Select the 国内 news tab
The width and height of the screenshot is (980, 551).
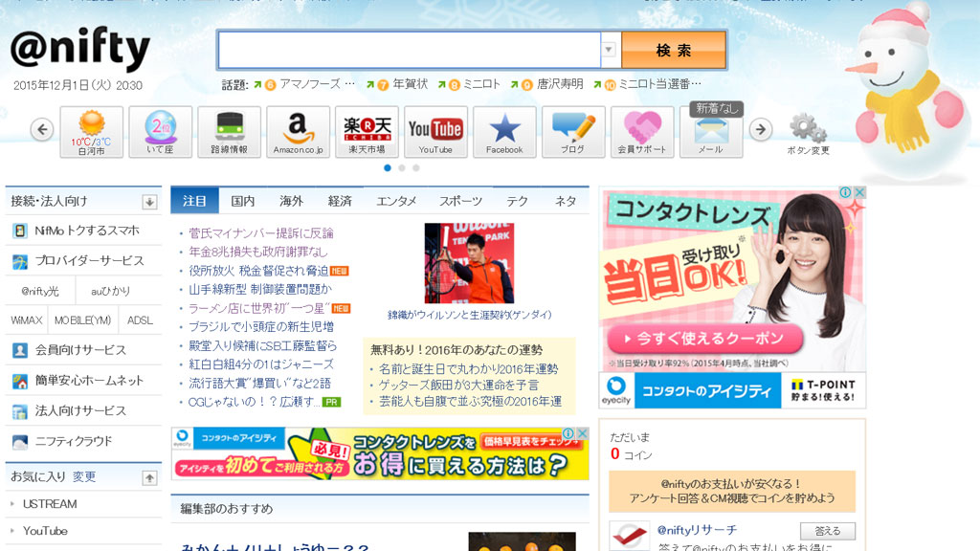(x=242, y=201)
